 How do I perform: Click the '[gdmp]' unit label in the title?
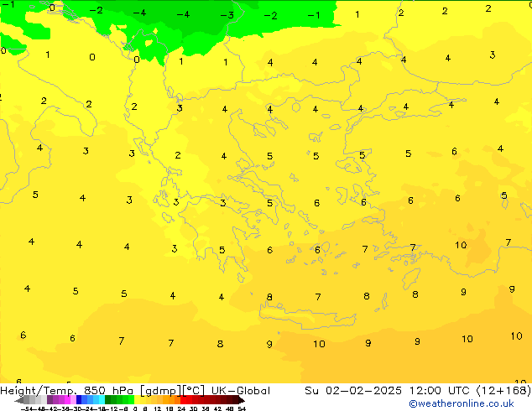tap(160, 391)
